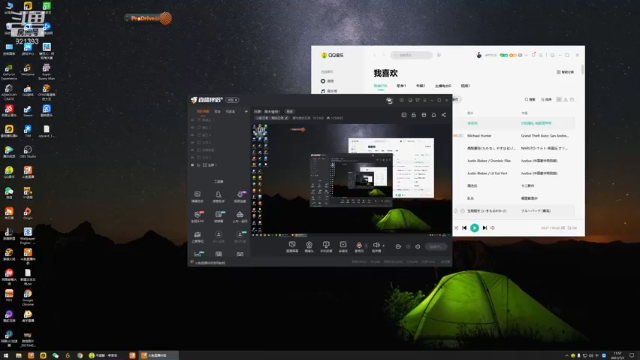Open play queue icon at QQ Music bottom right

click(x=572, y=228)
